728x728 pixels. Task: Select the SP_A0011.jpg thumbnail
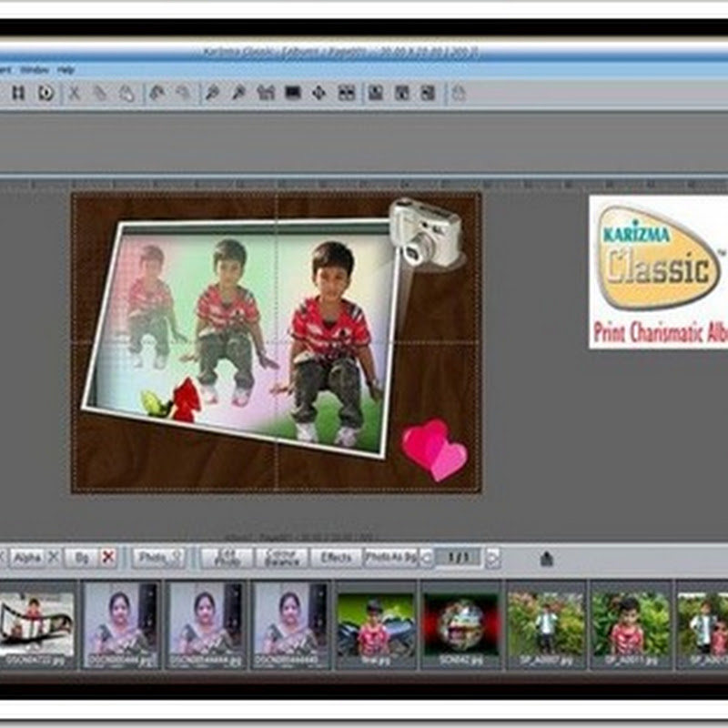click(630, 625)
